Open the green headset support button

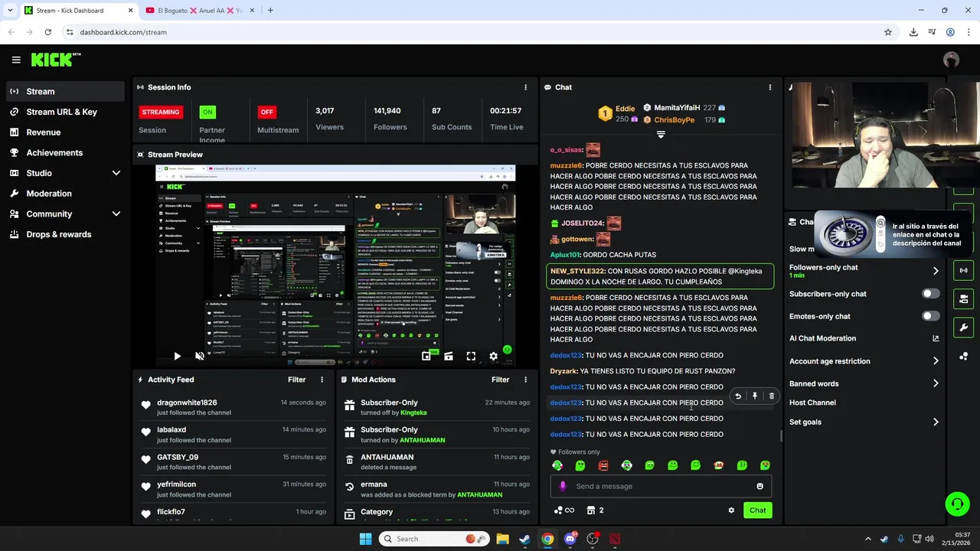[957, 504]
